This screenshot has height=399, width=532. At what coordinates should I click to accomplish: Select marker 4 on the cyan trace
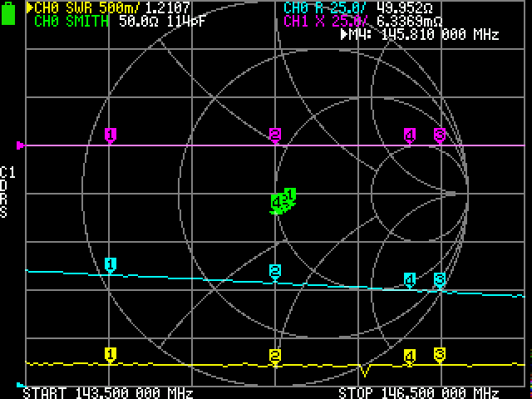[409, 279]
